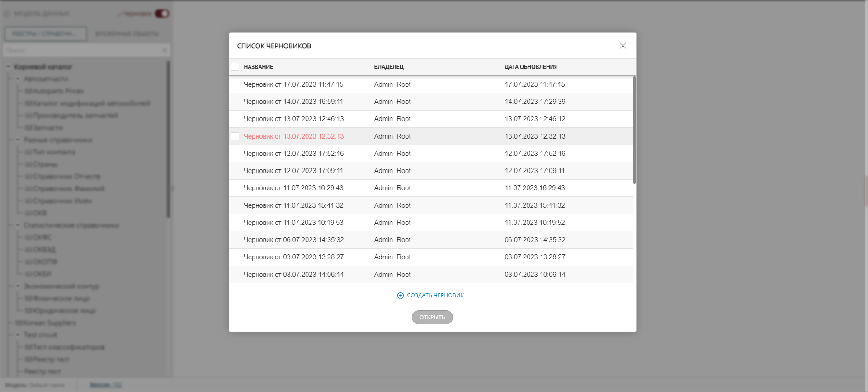Sort drafts by Дата обновления column
Image resolution: width=868 pixels, height=392 pixels.
[x=531, y=67]
